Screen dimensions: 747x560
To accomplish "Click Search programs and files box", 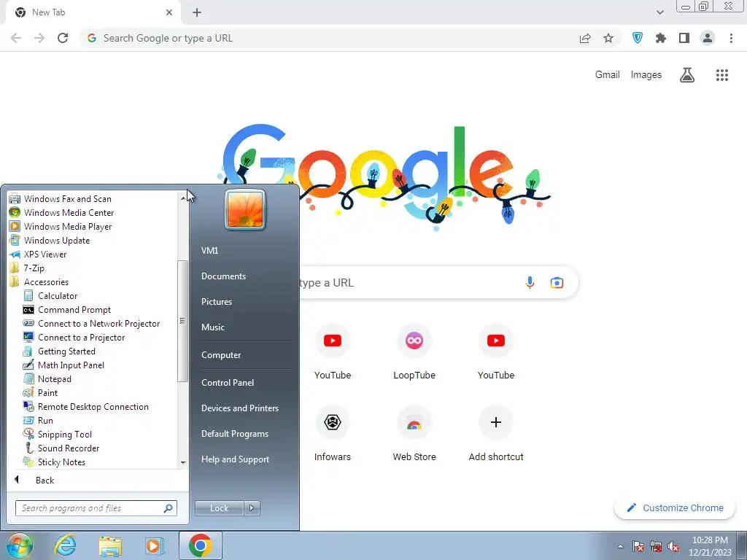I will (96, 508).
